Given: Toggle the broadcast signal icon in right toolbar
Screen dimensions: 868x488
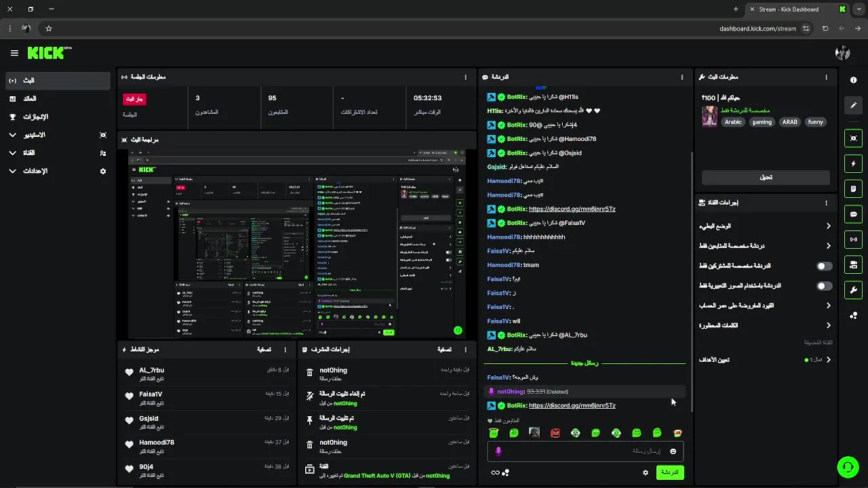Looking at the screenshot, I should (x=853, y=239).
